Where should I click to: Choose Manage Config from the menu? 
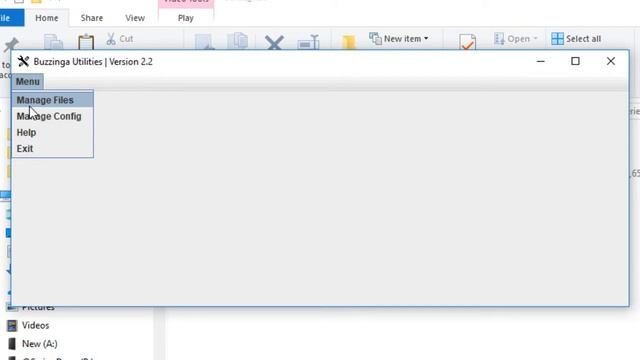[53, 116]
